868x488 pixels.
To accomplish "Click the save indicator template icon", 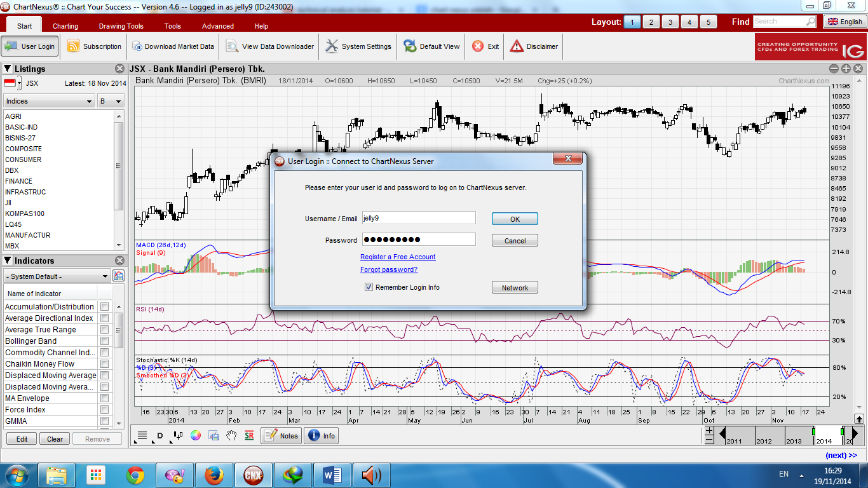I will pos(118,276).
